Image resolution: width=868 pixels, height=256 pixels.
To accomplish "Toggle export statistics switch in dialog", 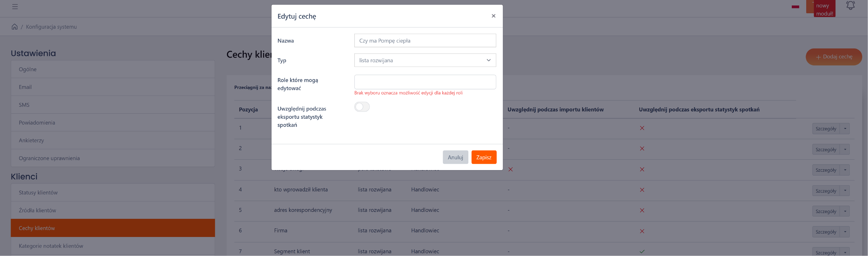I will point(362,107).
